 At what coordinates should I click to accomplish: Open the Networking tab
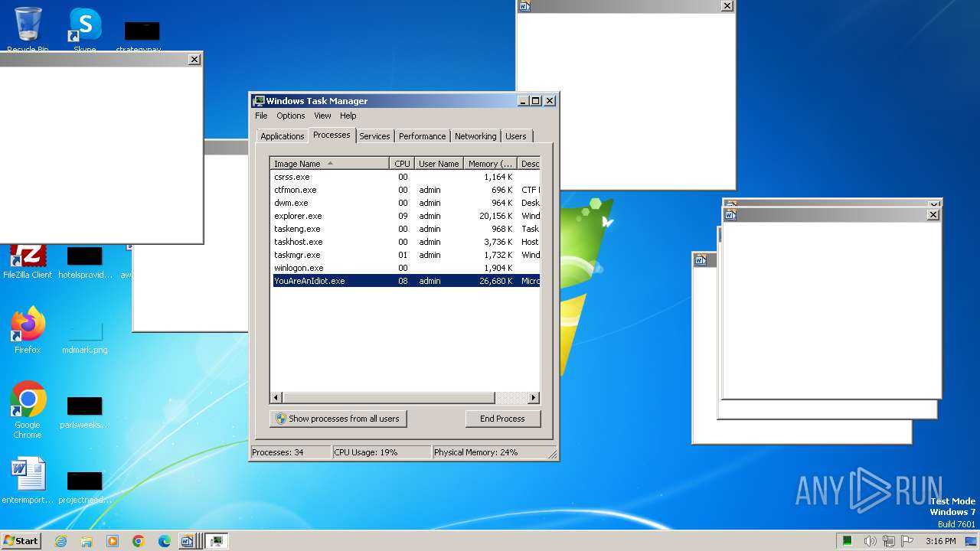pos(475,136)
